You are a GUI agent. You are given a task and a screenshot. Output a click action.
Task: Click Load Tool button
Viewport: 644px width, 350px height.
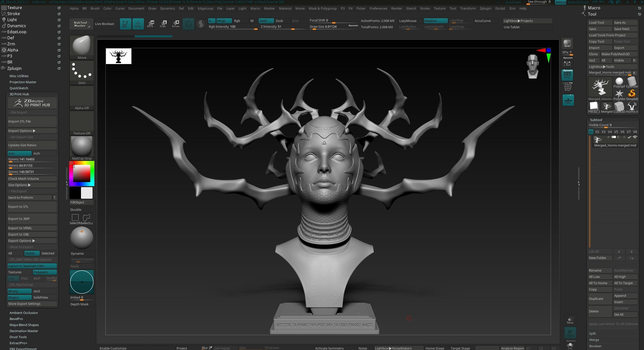600,22
